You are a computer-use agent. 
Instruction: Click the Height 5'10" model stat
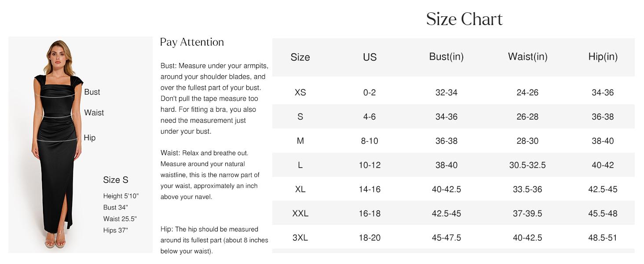pos(121,196)
